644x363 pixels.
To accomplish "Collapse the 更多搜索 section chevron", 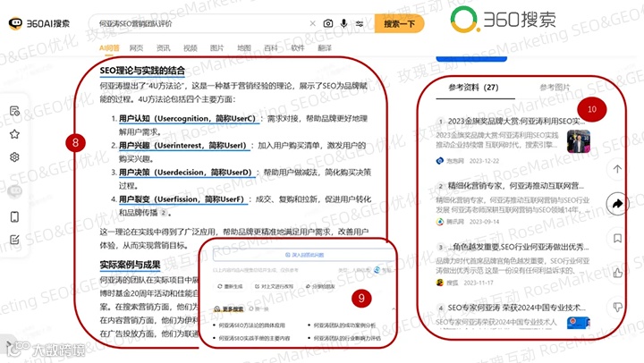I will point(394,308).
